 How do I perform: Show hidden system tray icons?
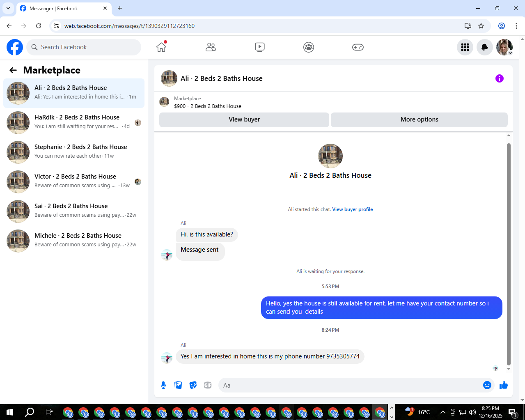click(442, 412)
